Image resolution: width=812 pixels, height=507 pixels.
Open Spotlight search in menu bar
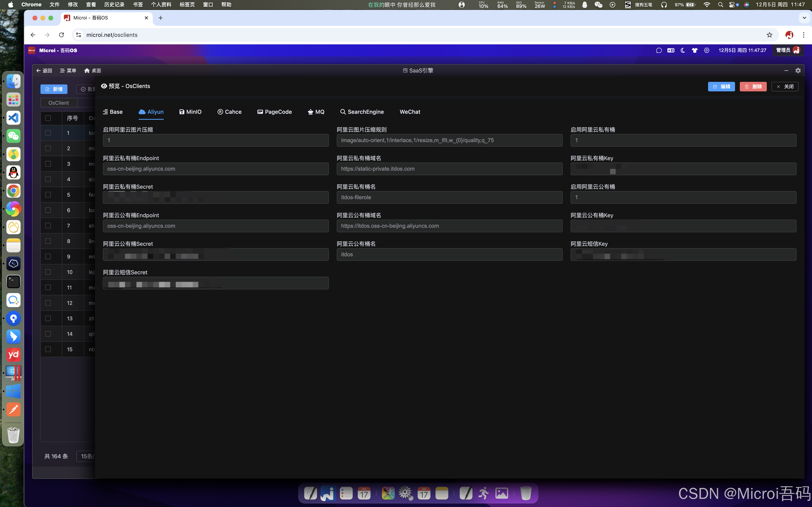(x=720, y=5)
